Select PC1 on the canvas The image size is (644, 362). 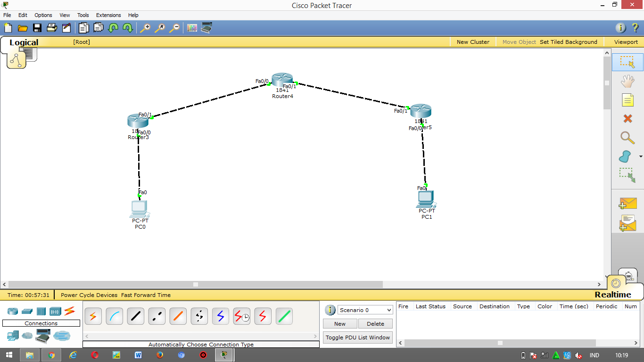426,199
